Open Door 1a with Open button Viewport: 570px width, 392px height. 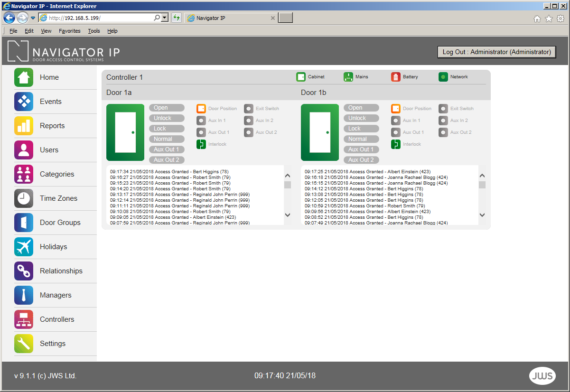[x=167, y=108]
